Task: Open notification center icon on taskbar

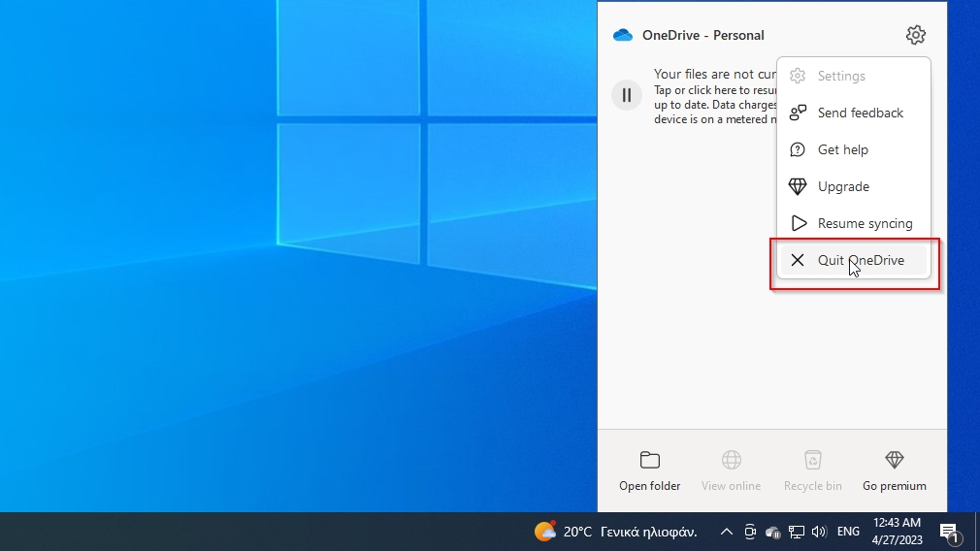Action: coord(949,532)
